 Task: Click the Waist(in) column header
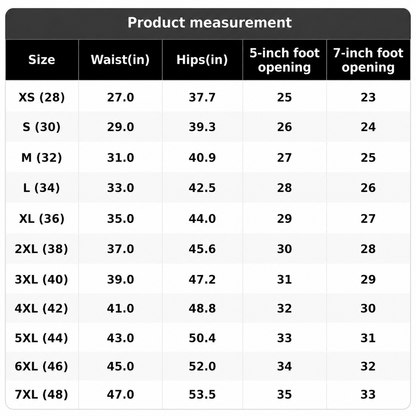pyautogui.click(x=120, y=60)
